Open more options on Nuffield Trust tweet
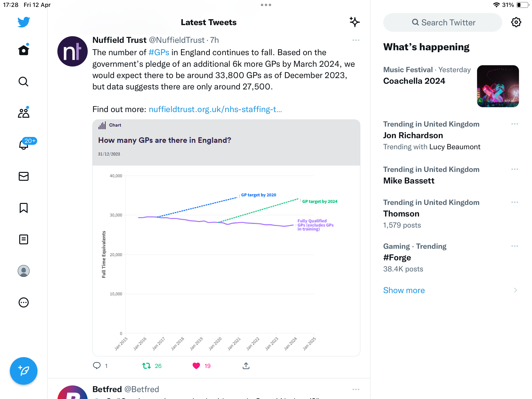Image resolution: width=532 pixels, height=399 pixels. [356, 40]
